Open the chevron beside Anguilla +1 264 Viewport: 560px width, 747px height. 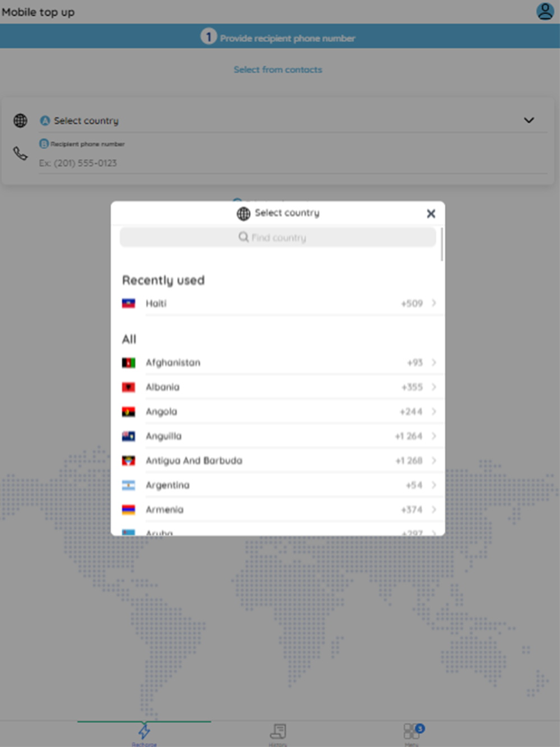[x=434, y=436]
